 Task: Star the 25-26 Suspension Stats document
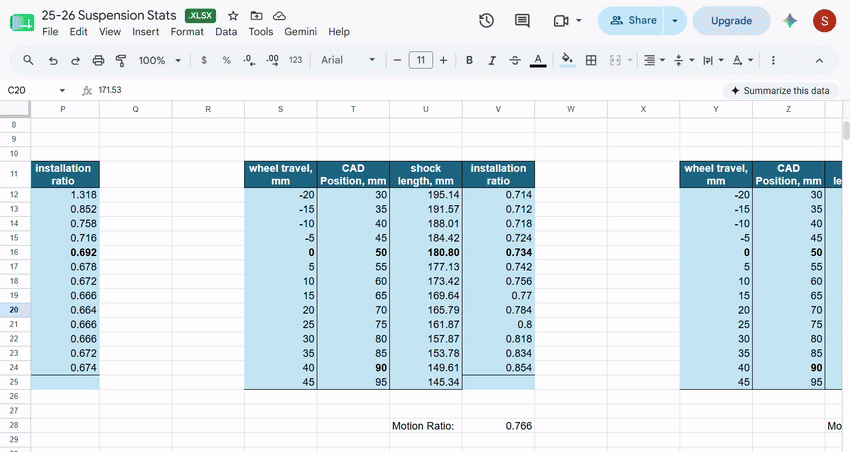point(233,16)
